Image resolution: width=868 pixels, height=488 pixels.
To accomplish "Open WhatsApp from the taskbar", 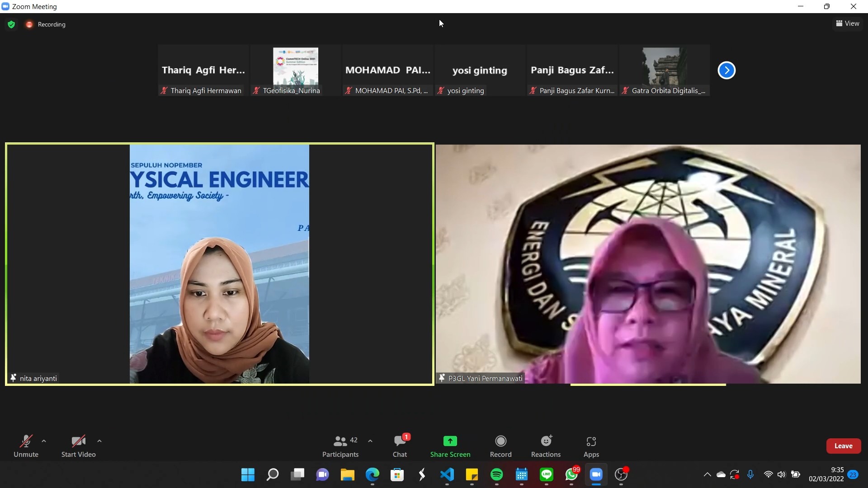I will [x=571, y=474].
